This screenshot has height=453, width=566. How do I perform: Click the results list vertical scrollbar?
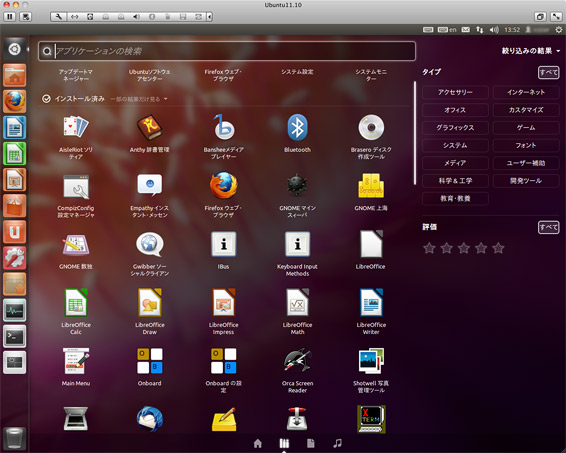415,133
